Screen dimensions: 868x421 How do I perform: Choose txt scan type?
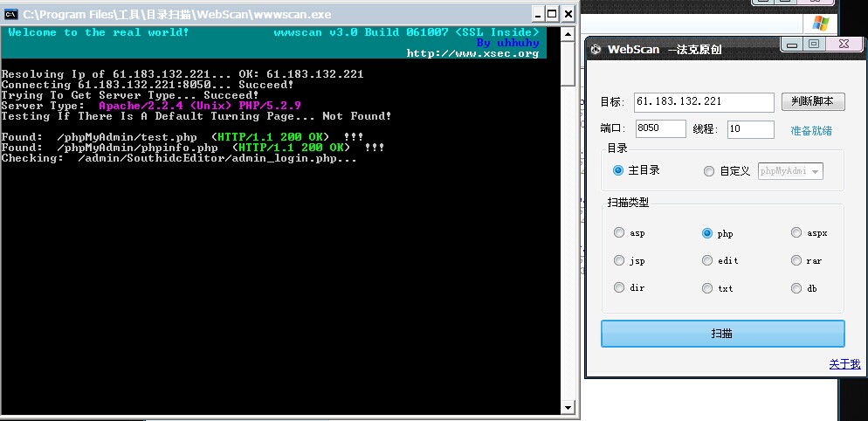click(x=707, y=288)
